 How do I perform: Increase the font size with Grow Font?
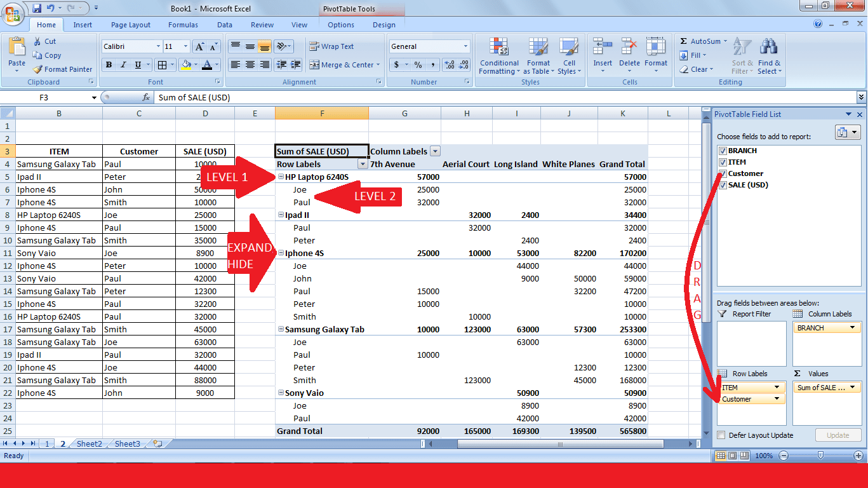click(x=199, y=46)
